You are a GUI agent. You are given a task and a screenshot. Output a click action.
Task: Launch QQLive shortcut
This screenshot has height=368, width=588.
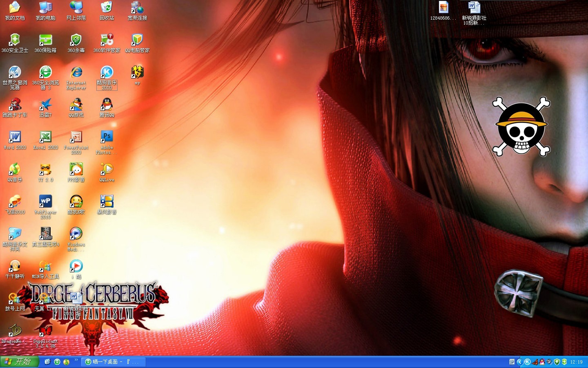point(107,172)
